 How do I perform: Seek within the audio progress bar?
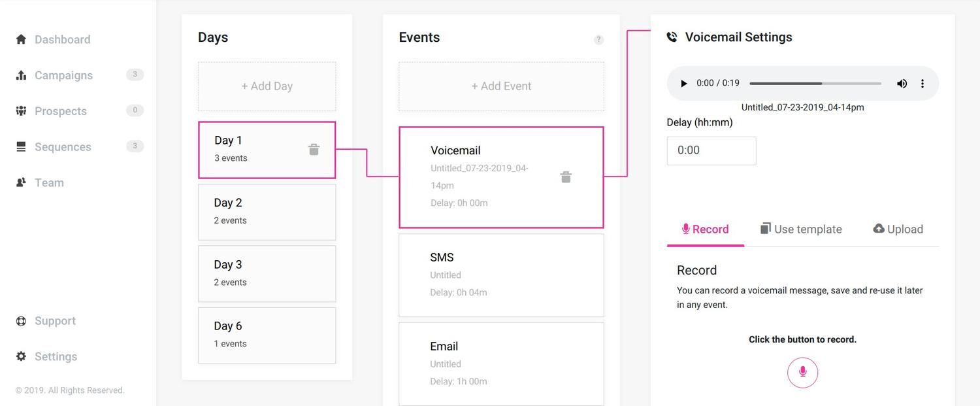coord(815,83)
